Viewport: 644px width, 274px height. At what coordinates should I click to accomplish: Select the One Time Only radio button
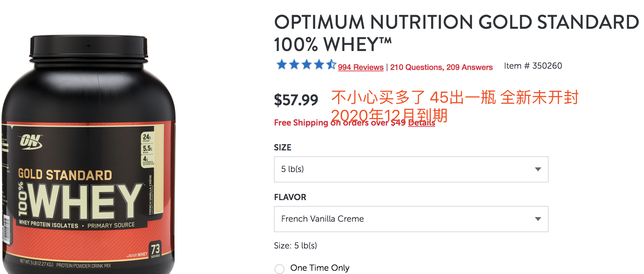[280, 269]
